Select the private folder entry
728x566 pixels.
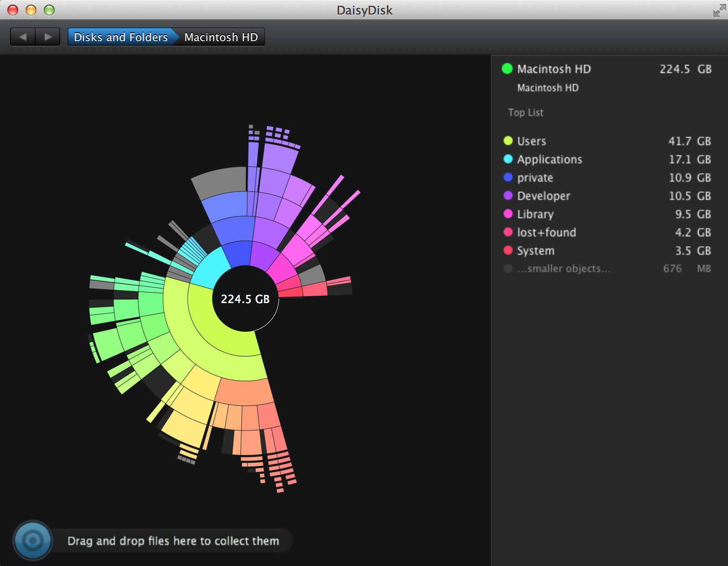(x=607, y=178)
